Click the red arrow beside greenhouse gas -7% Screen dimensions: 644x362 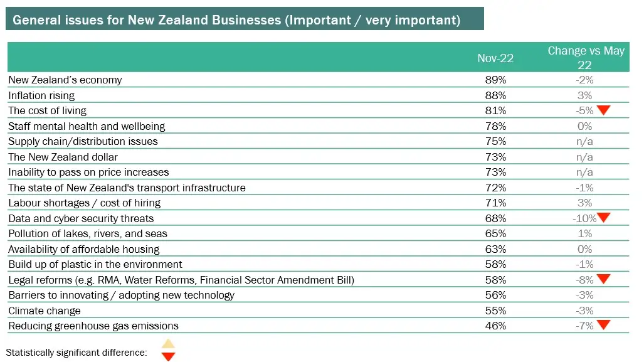point(603,325)
